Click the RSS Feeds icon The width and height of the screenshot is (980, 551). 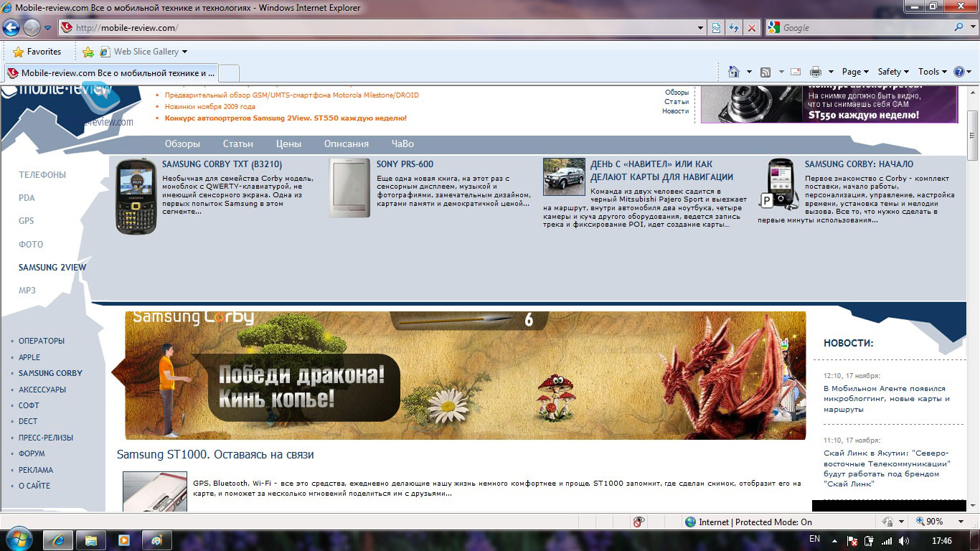click(765, 72)
